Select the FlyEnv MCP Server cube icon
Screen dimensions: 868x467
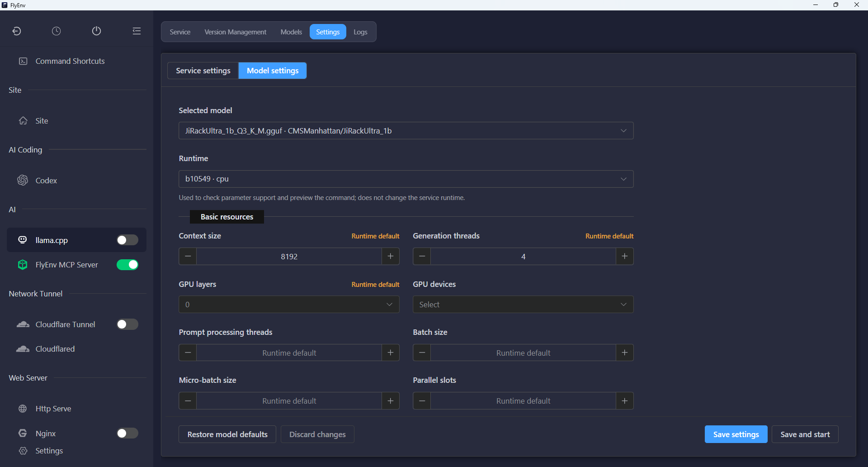[x=23, y=265]
